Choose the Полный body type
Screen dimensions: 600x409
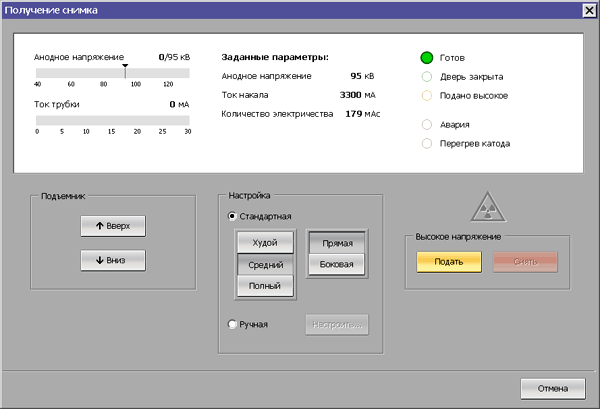click(x=265, y=286)
